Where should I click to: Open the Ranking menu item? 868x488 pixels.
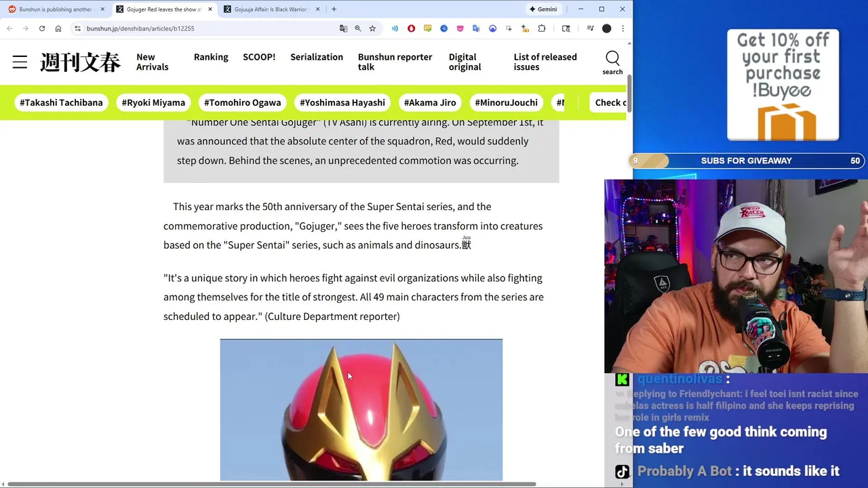coord(211,57)
